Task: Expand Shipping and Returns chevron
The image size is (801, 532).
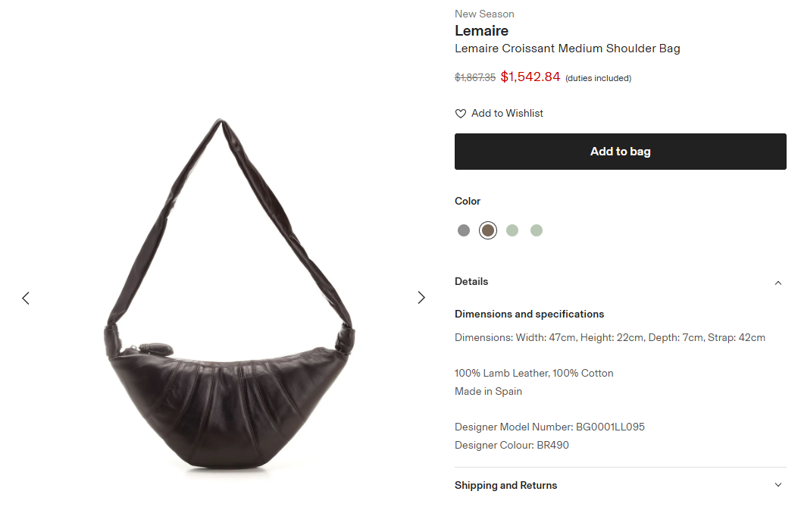Action: pos(778,484)
